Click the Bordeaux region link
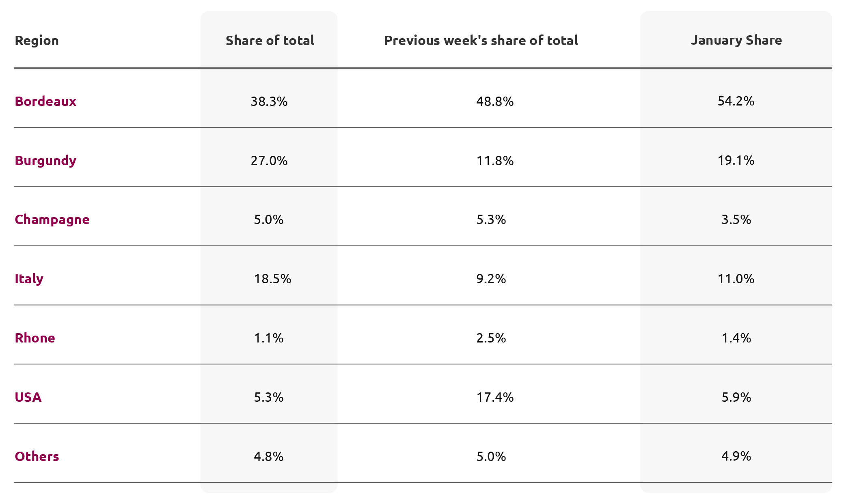 click(x=45, y=101)
